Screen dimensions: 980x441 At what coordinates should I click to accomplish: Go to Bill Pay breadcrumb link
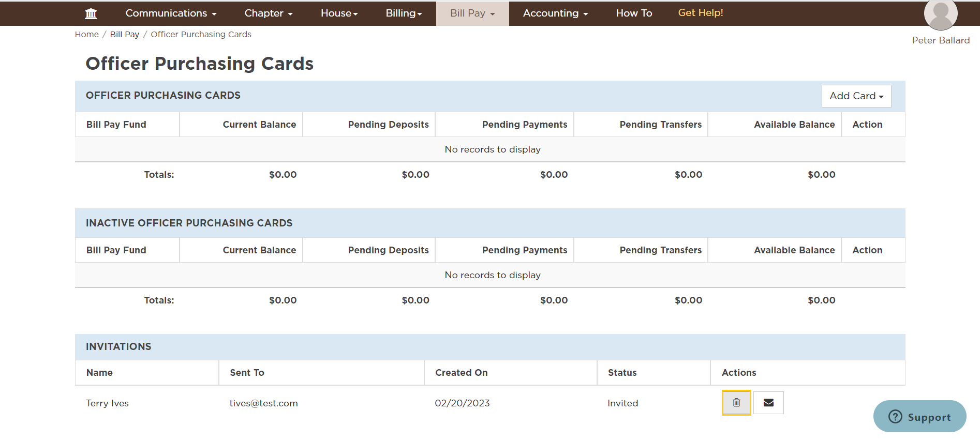pos(124,34)
